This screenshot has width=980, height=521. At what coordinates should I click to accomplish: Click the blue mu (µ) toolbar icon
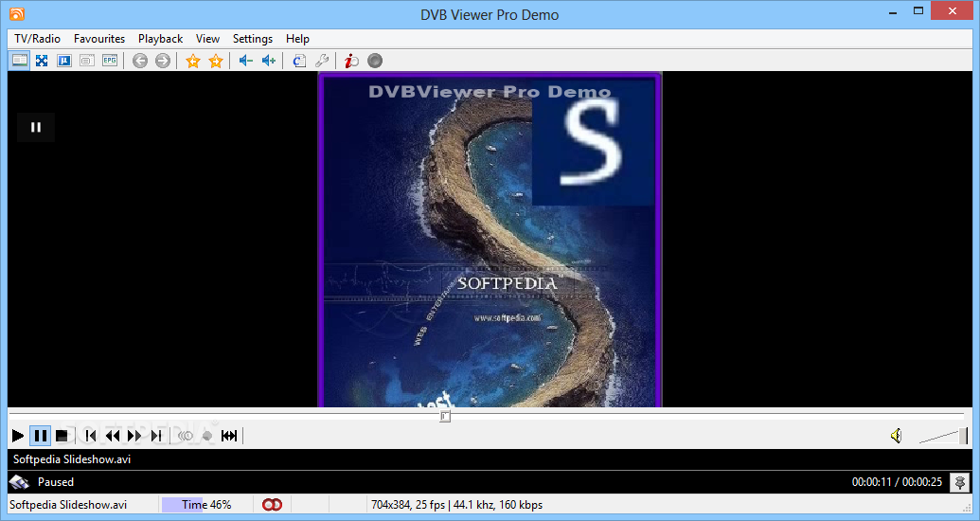coord(64,61)
